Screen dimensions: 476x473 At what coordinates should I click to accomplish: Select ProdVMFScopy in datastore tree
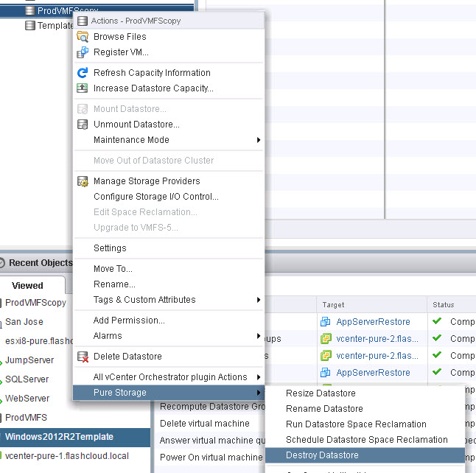[x=67, y=11]
